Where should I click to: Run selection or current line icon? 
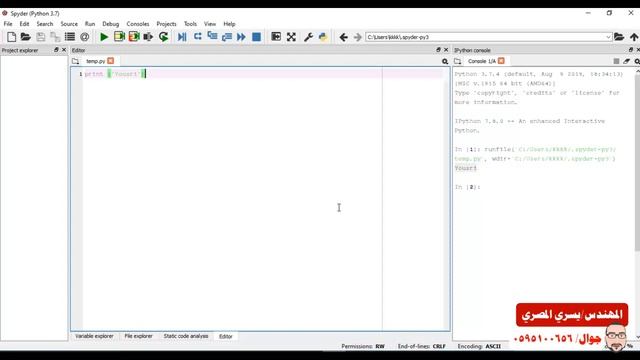click(x=148, y=37)
